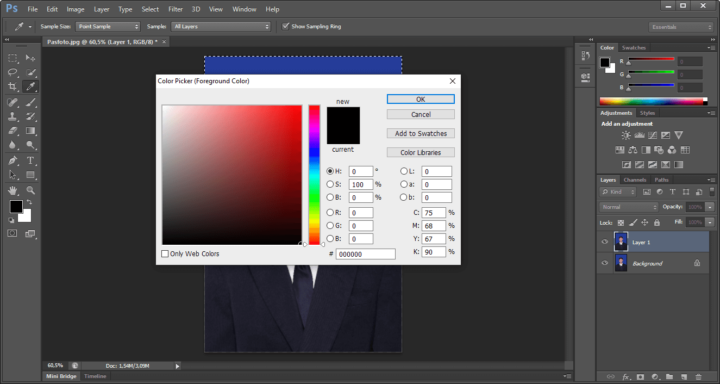Viewport: 720px width, 384px height.
Task: Select the Quick Selection tool
Action: 30,72
